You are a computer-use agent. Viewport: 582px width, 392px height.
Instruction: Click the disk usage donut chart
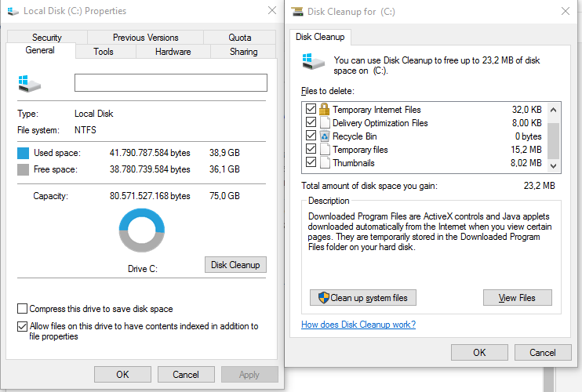(x=142, y=230)
